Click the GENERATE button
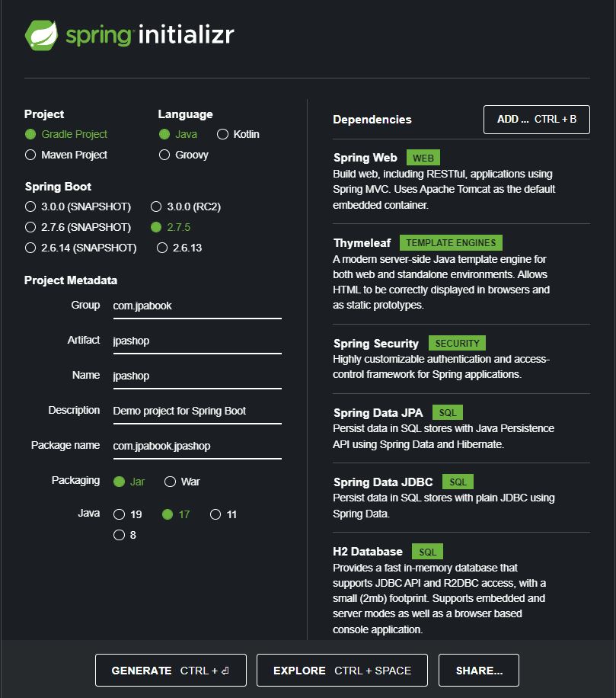 pos(171,670)
